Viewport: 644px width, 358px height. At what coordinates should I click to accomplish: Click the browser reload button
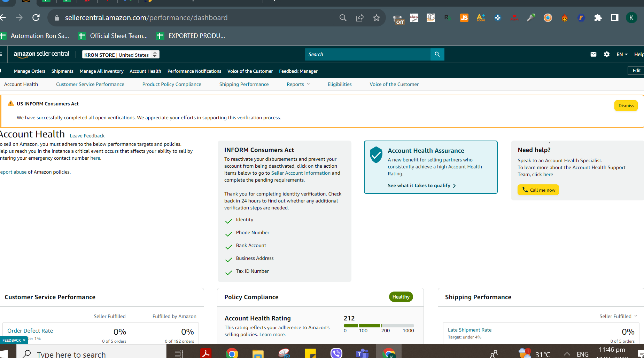[x=36, y=17]
